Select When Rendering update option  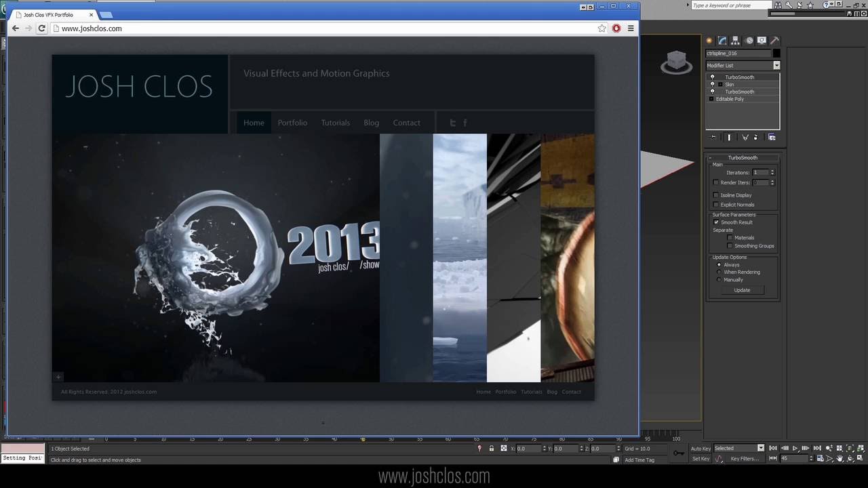(719, 272)
